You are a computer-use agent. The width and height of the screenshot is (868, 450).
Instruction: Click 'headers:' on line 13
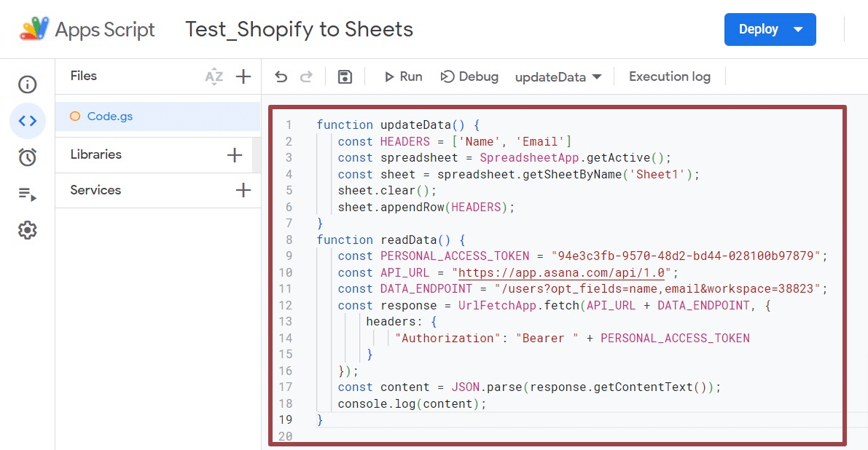click(x=394, y=321)
